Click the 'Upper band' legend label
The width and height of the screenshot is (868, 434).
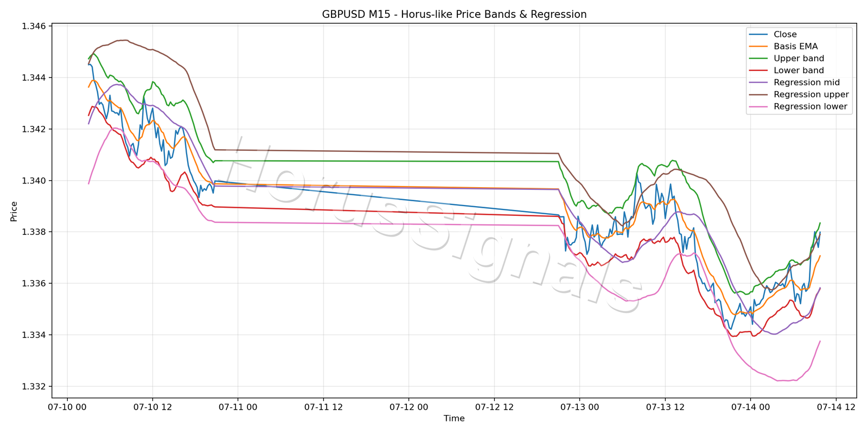tap(799, 59)
